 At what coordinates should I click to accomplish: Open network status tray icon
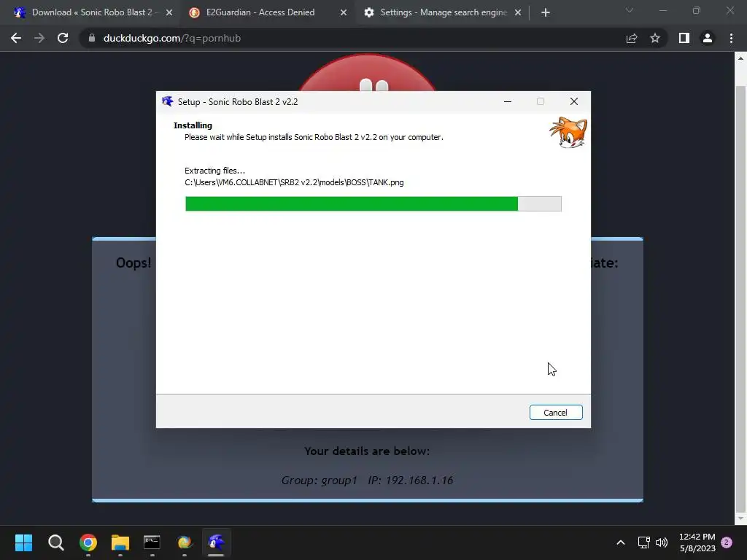click(x=643, y=542)
